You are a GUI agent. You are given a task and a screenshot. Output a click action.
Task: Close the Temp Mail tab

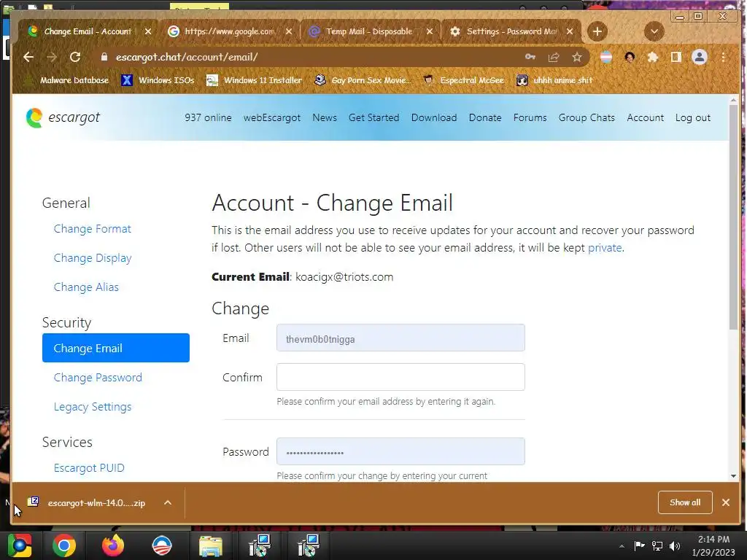pos(429,31)
